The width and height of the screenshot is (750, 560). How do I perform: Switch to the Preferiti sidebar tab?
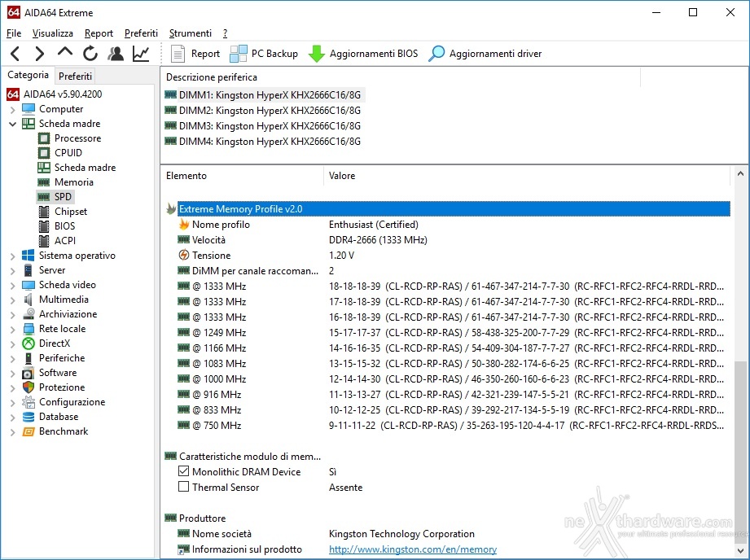[x=75, y=76]
